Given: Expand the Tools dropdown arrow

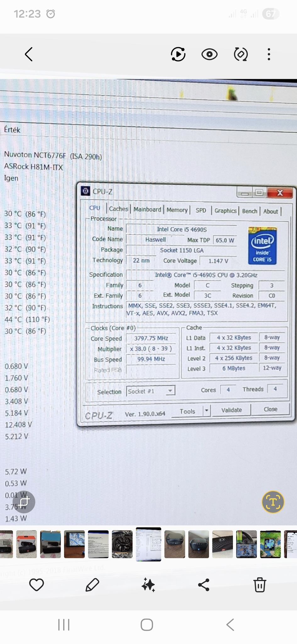Looking at the screenshot, I should tap(206, 410).
